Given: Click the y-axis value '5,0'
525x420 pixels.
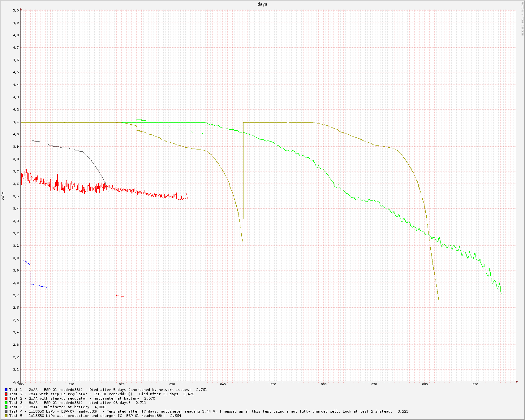Looking at the screenshot, I should [x=16, y=11].
